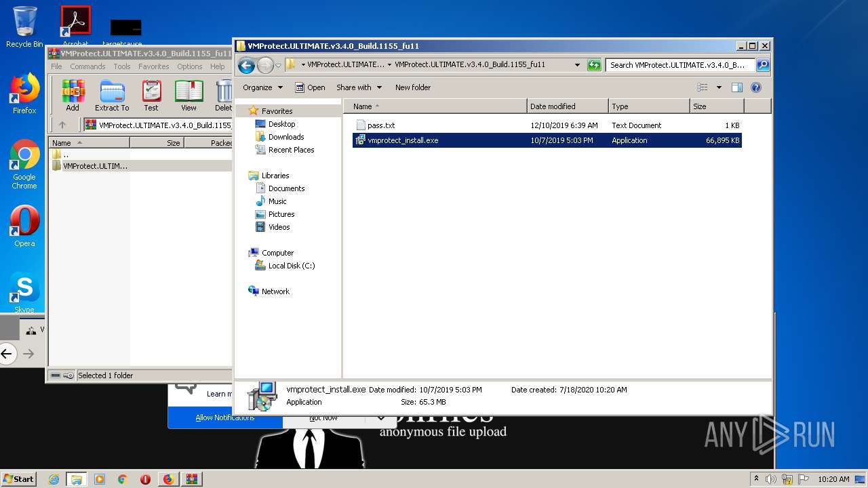Open Explorer help question icon
The height and width of the screenshot is (488, 868).
point(756,87)
